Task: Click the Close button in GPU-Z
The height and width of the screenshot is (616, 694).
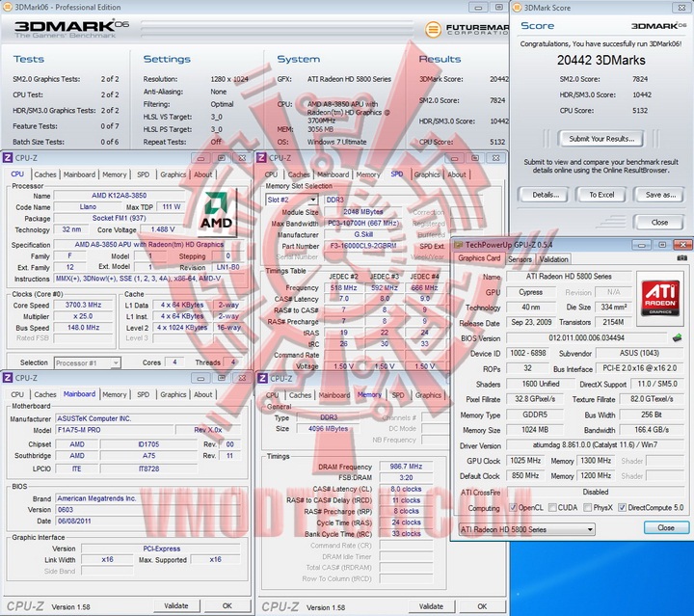Action: [666, 528]
